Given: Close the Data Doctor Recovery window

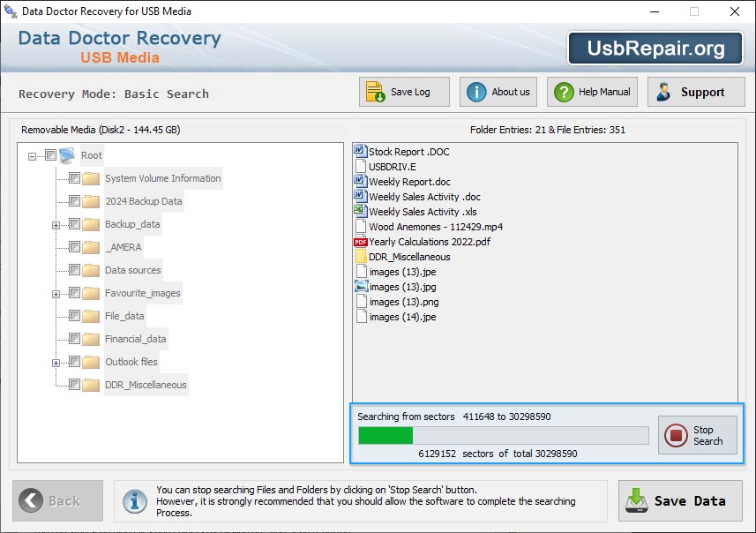Looking at the screenshot, I should 734,11.
